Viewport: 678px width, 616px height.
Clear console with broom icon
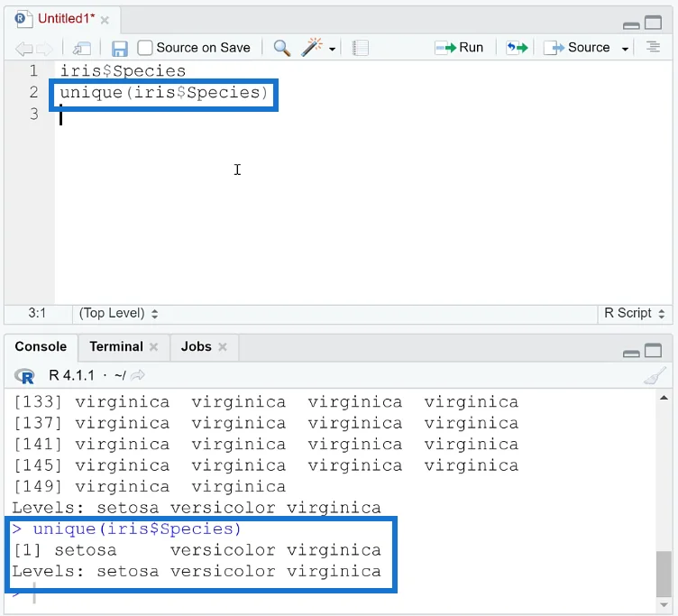[x=655, y=375]
